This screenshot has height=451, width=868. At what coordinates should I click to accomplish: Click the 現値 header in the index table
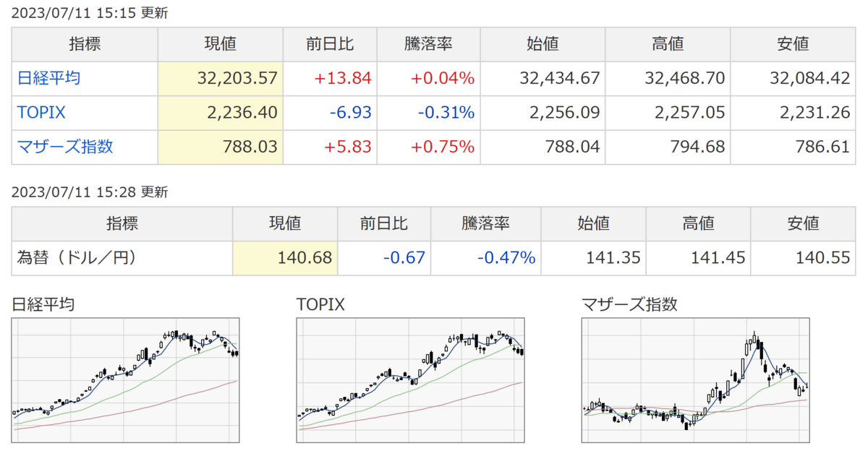coord(221,44)
